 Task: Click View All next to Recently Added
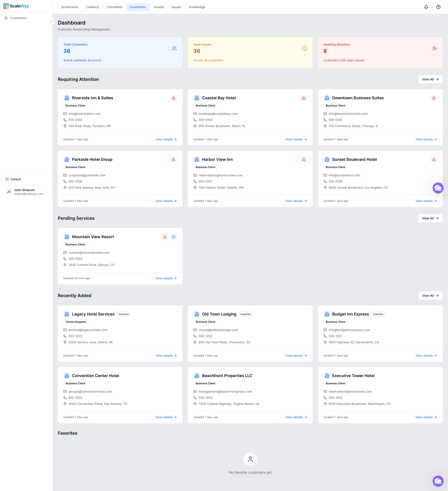tap(430, 295)
